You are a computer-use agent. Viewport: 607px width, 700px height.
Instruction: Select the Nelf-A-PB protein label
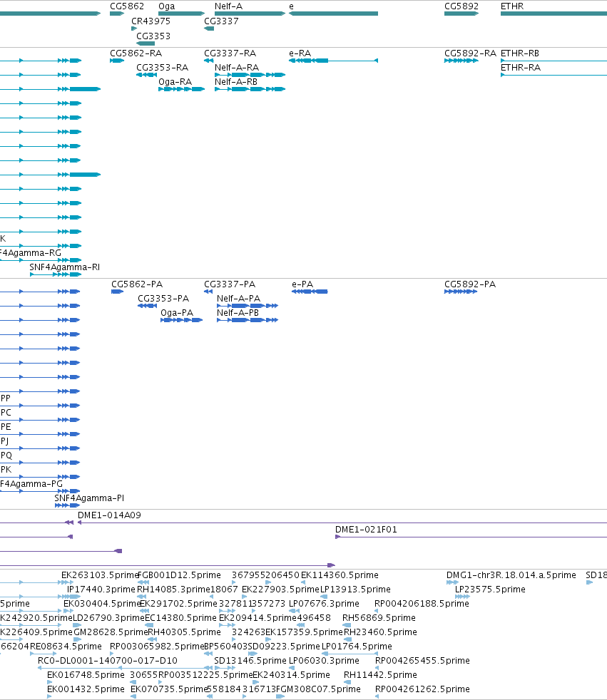pos(238,312)
